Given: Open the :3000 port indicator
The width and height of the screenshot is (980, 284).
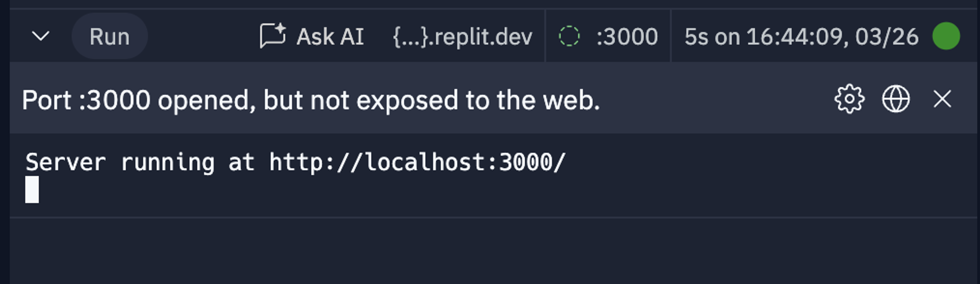Looking at the screenshot, I should (627, 36).
